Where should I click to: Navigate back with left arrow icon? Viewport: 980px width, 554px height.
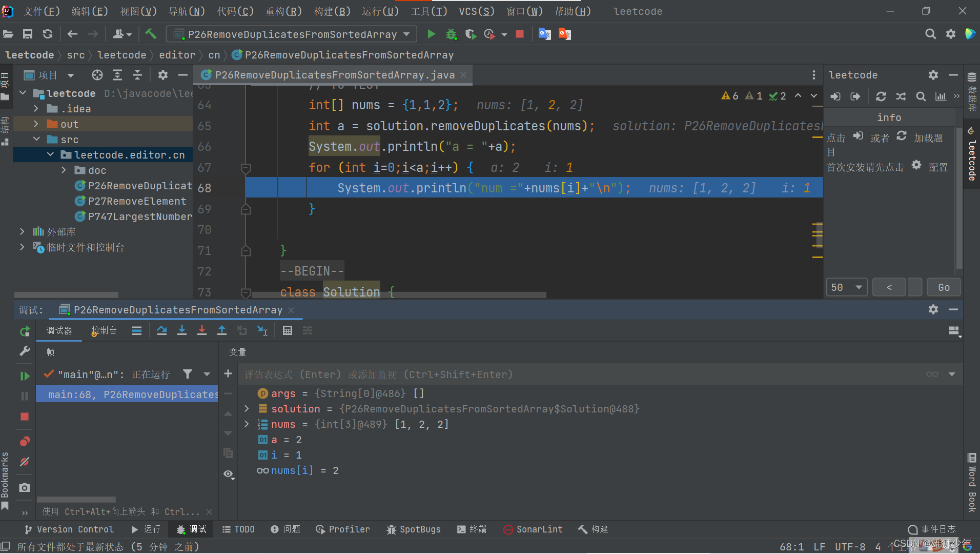[72, 34]
